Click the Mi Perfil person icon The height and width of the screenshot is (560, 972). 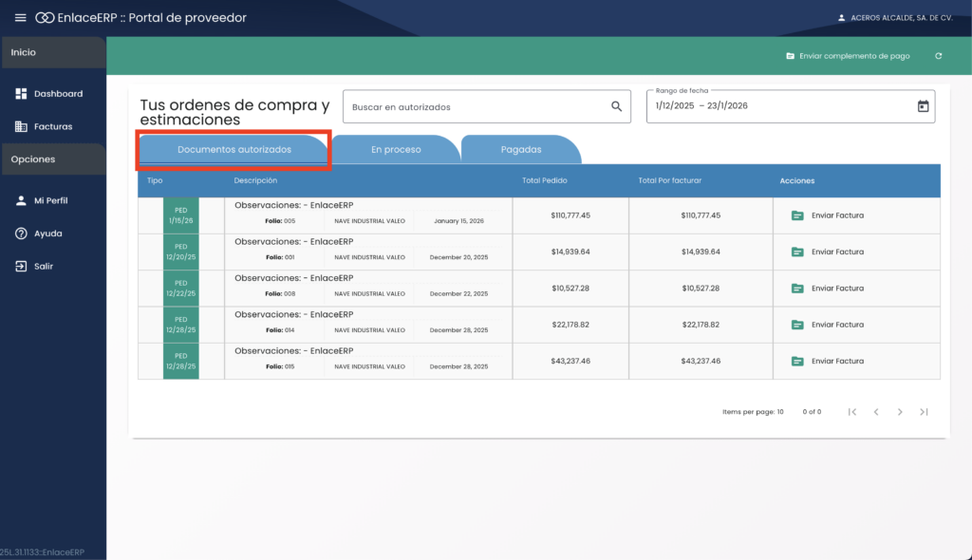(x=21, y=200)
